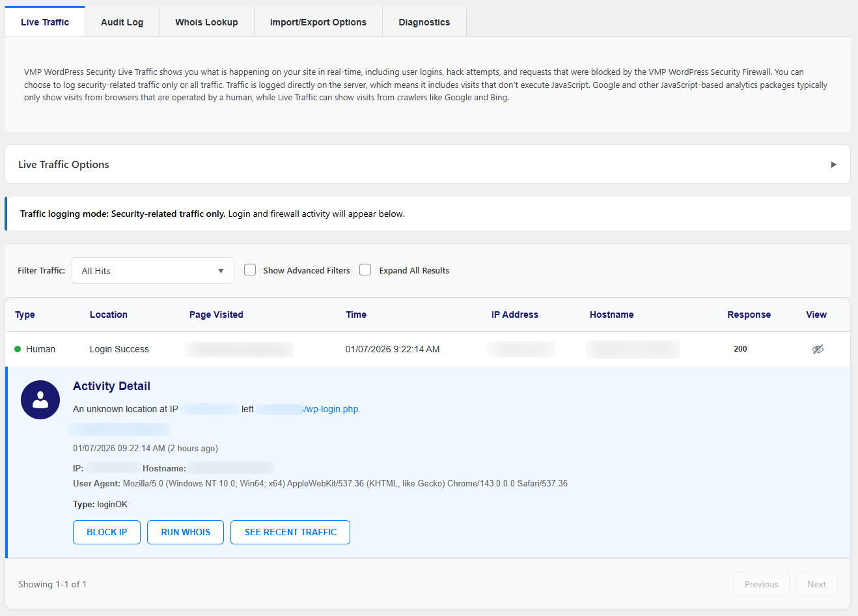Viewport: 858px width, 616px height.
Task: Enable Show Advanced Filters checkbox
Action: click(x=250, y=270)
